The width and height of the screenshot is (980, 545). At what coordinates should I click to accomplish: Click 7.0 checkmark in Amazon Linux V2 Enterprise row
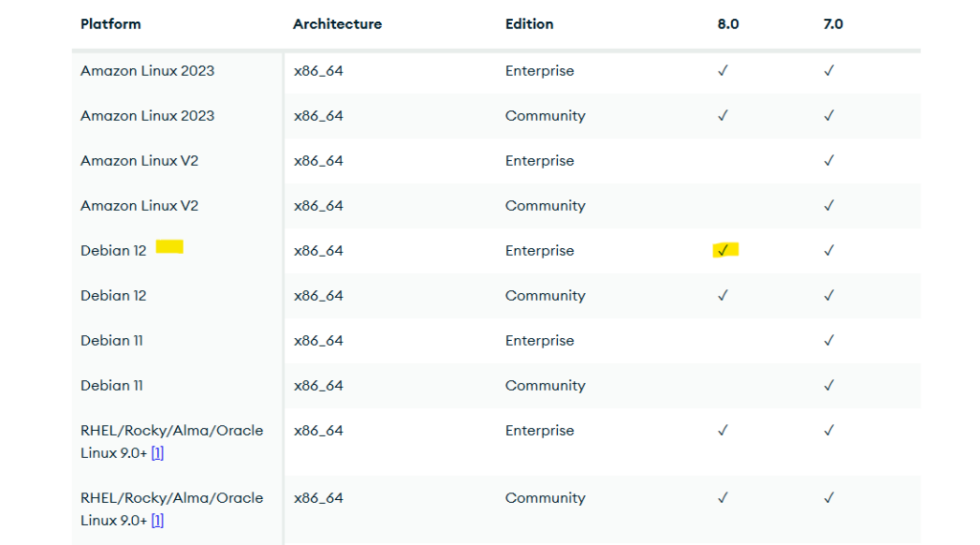click(829, 160)
